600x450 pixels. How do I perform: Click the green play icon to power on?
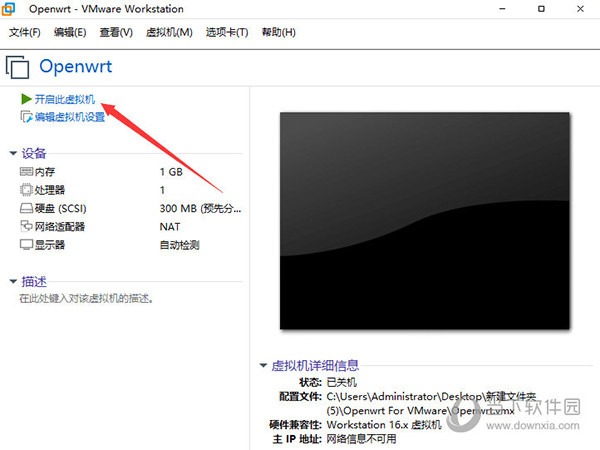(26, 99)
